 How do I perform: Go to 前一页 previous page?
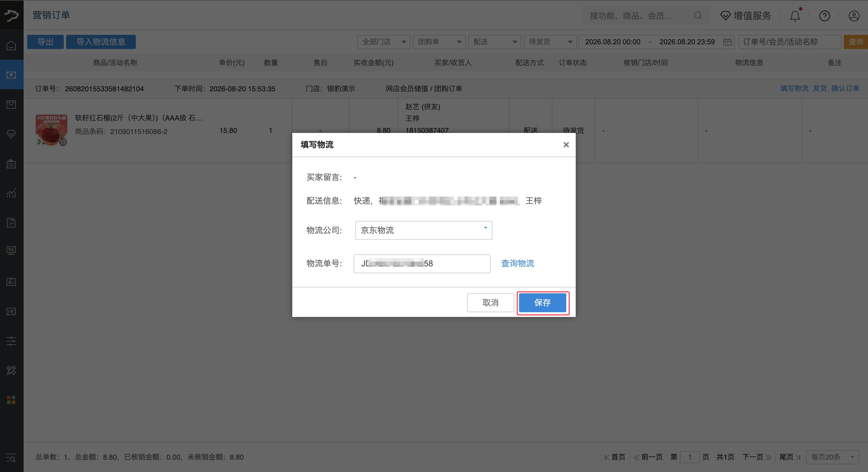pos(648,457)
